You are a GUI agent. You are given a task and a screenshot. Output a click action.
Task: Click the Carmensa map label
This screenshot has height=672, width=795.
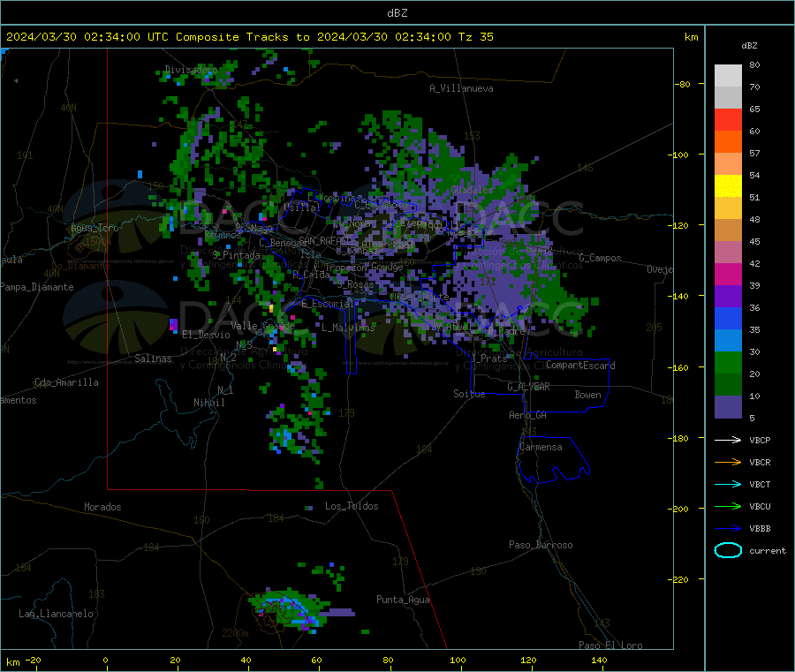coord(541,447)
